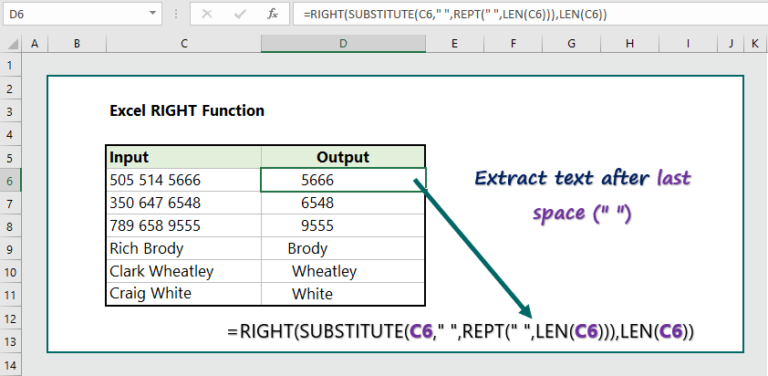The width and height of the screenshot is (768, 376).
Task: Select column C header
Action: point(184,44)
